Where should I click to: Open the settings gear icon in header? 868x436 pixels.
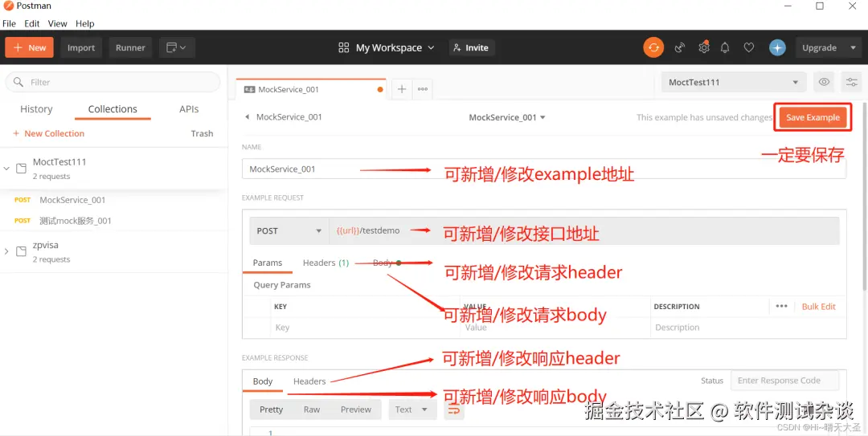click(x=703, y=47)
